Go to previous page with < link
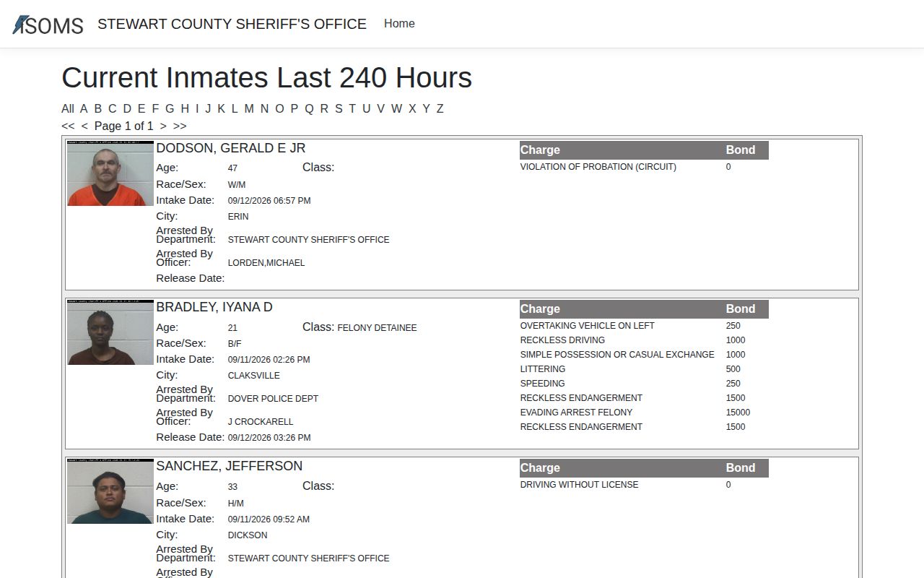The height and width of the screenshot is (578, 924). pyautogui.click(x=84, y=126)
